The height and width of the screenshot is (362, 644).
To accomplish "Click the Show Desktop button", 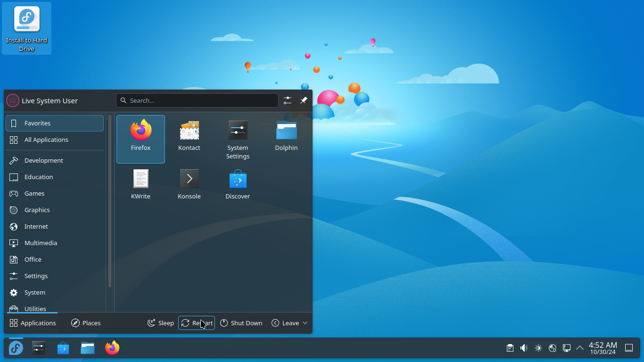I will click(629, 348).
